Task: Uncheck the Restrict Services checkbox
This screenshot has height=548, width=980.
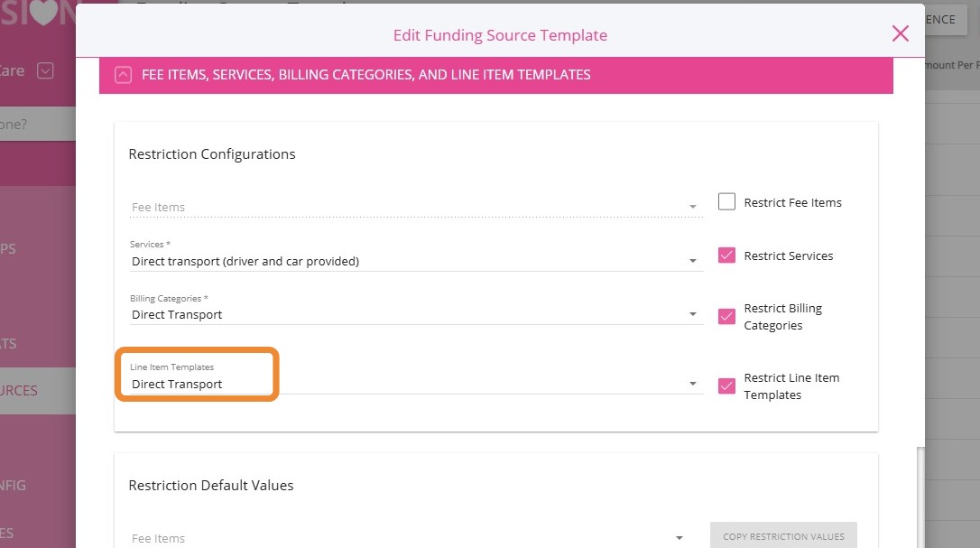Action: [x=726, y=255]
